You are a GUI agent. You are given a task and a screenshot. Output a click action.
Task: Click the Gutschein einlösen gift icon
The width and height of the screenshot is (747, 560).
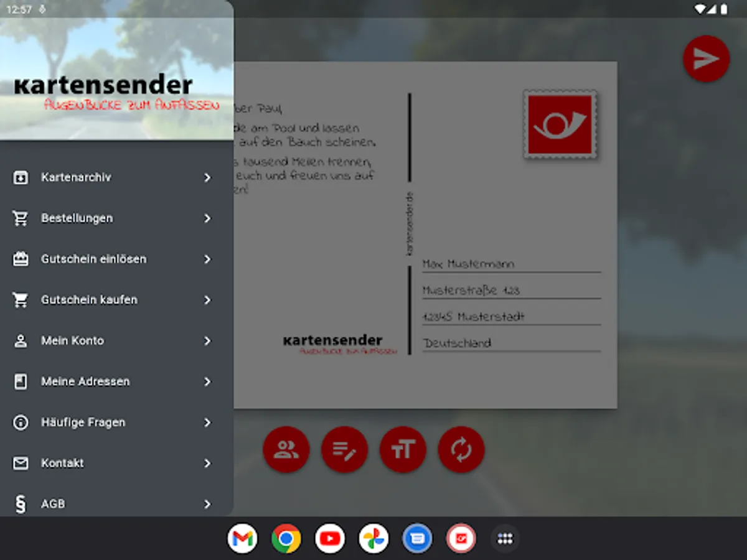pos(21,259)
